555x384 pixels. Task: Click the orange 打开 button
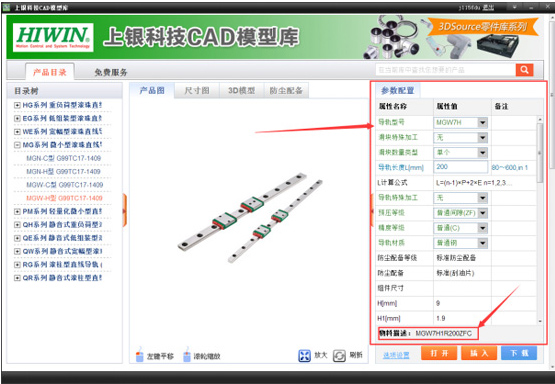(x=439, y=353)
